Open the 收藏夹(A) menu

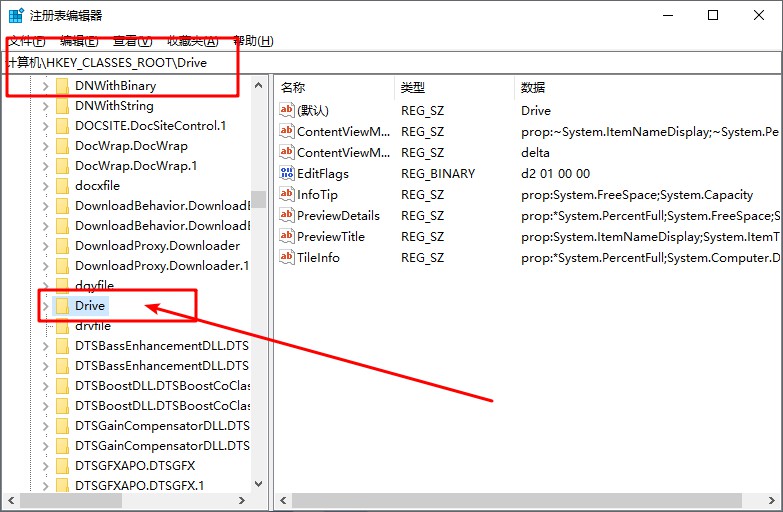pyautogui.click(x=192, y=41)
